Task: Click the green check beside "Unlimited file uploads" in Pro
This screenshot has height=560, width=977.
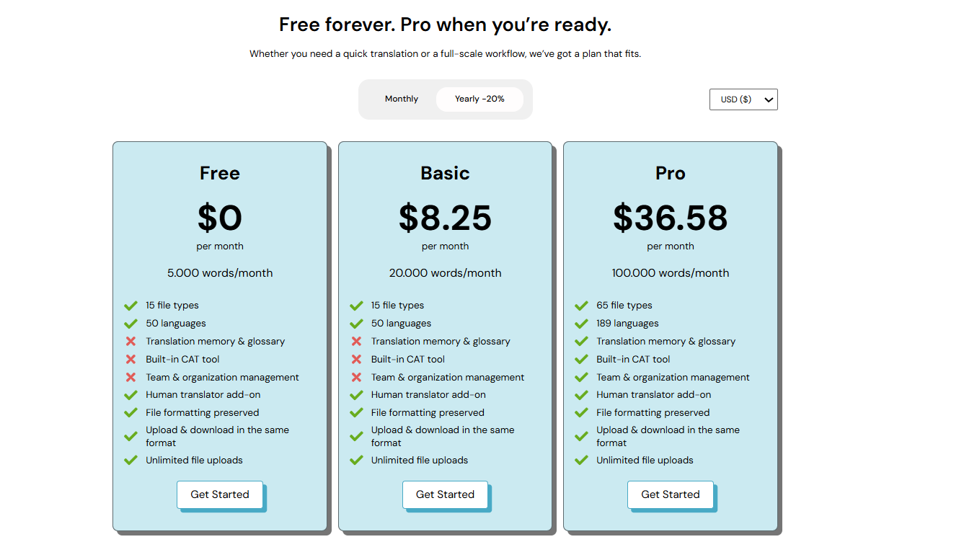Action: pos(581,460)
